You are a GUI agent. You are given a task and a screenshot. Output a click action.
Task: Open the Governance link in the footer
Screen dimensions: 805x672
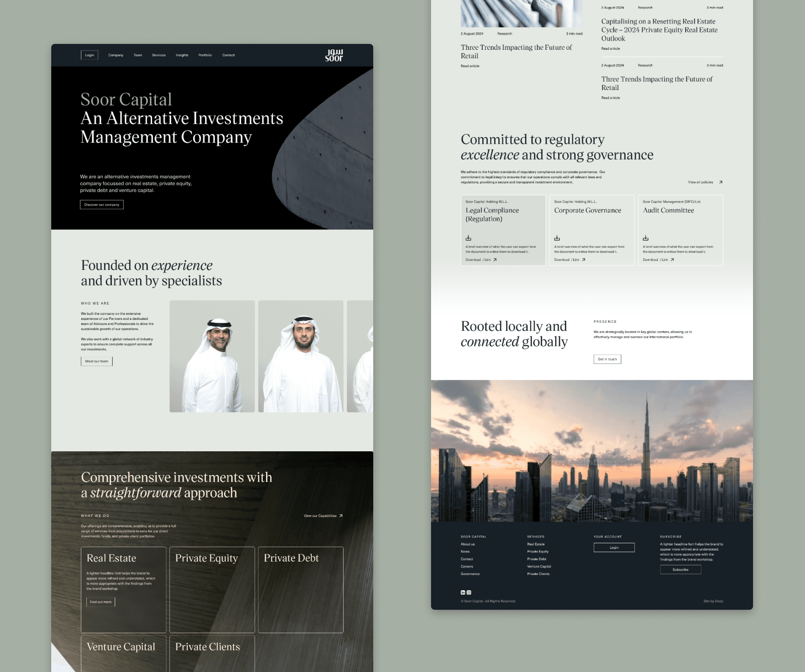(x=470, y=574)
